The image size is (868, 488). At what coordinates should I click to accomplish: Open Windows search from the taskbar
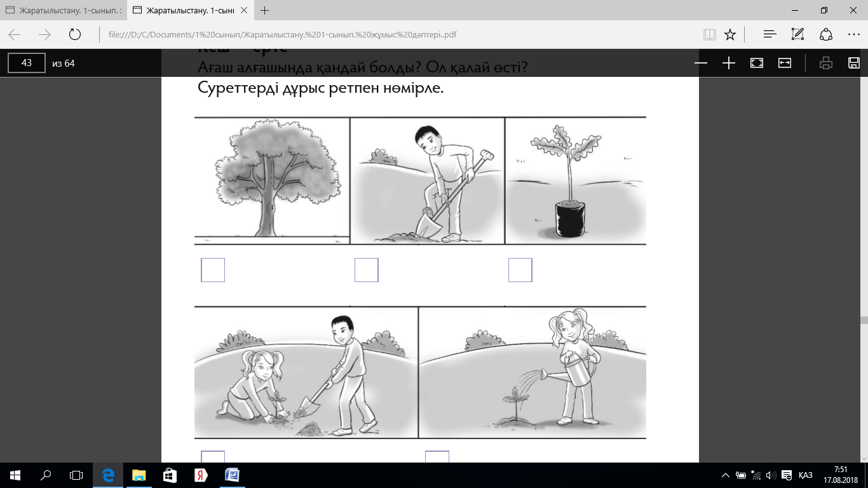tap(46, 475)
